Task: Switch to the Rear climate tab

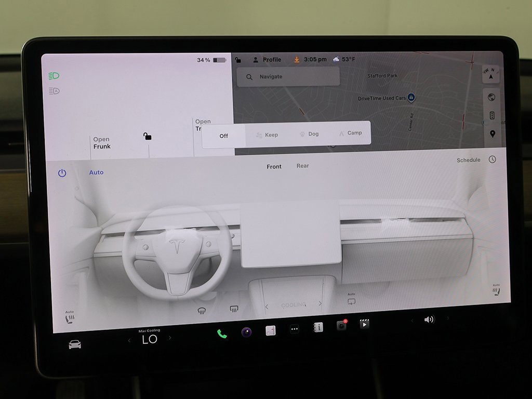Action: tap(303, 166)
